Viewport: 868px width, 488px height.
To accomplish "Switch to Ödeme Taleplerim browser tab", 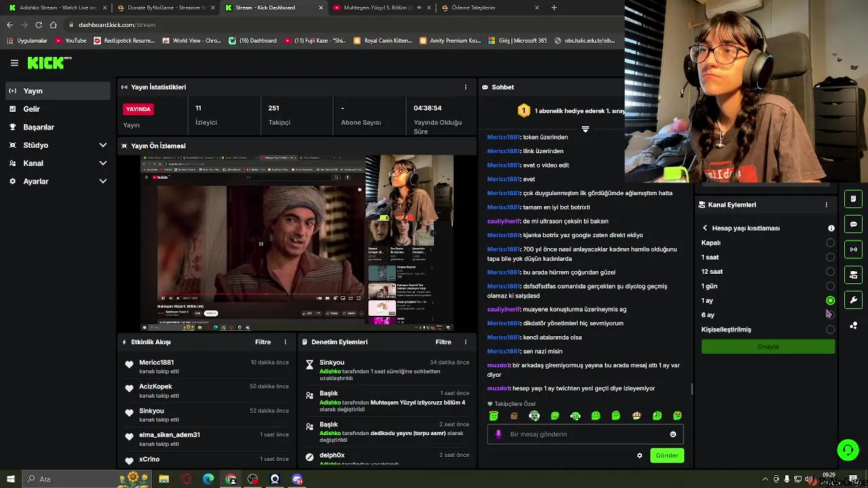I will [490, 7].
